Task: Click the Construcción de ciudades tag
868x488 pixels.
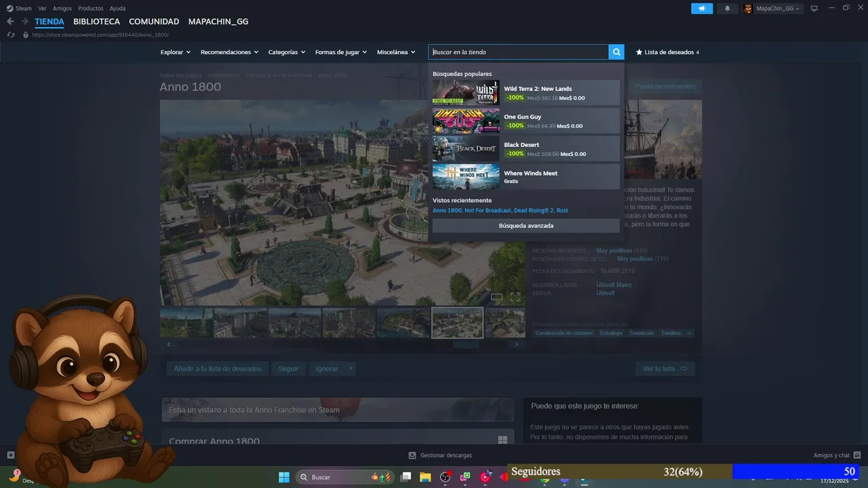Action: [564, 333]
